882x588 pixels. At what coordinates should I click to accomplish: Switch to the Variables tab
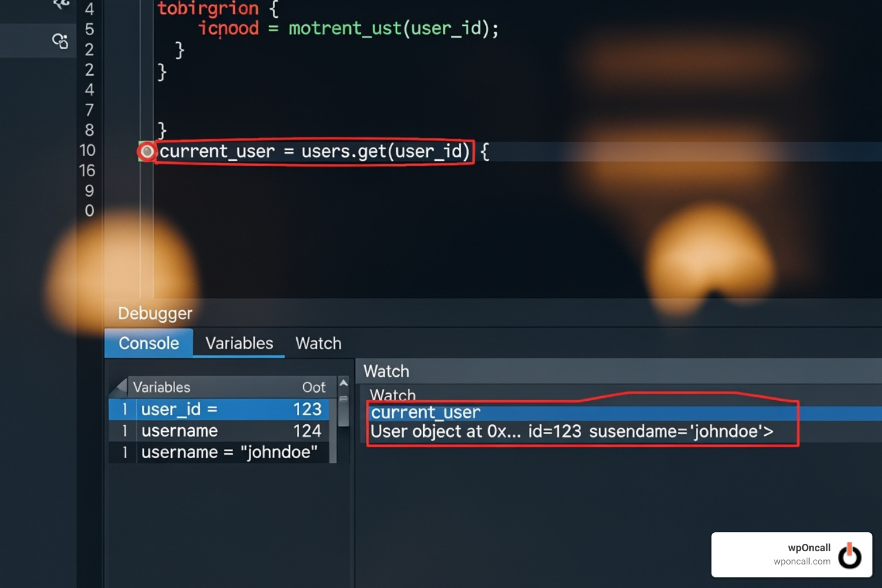[x=239, y=343]
